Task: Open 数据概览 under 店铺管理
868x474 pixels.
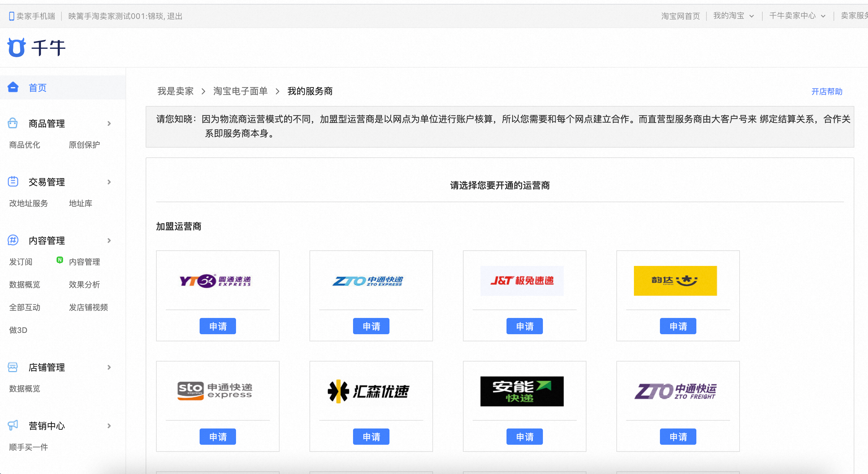Action: click(x=25, y=389)
